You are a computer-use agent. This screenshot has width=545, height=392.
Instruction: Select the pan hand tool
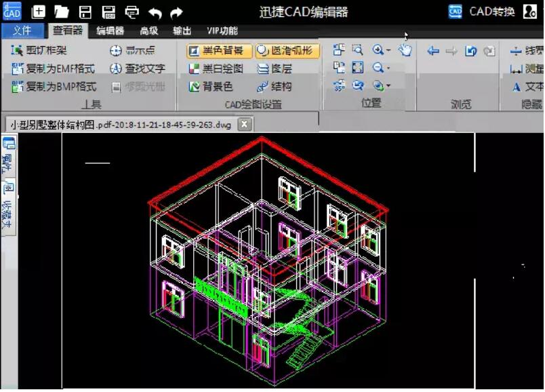(x=405, y=50)
